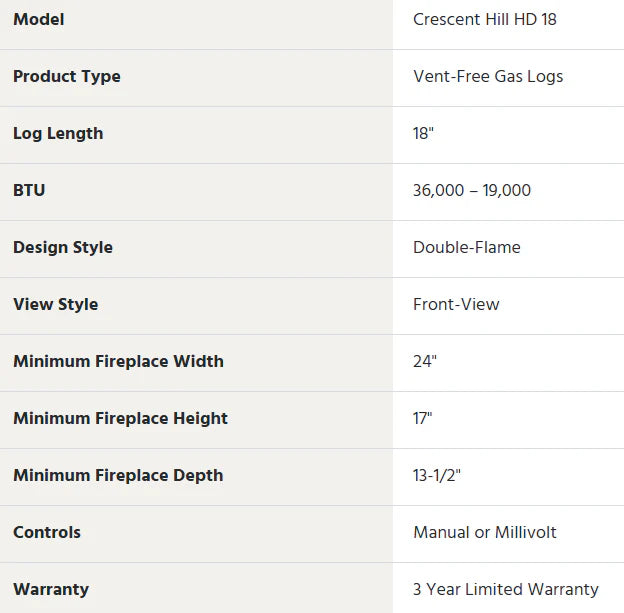The height and width of the screenshot is (613, 624).
Task: Click the Minimum Fireplace Width label
Action: coord(118,361)
